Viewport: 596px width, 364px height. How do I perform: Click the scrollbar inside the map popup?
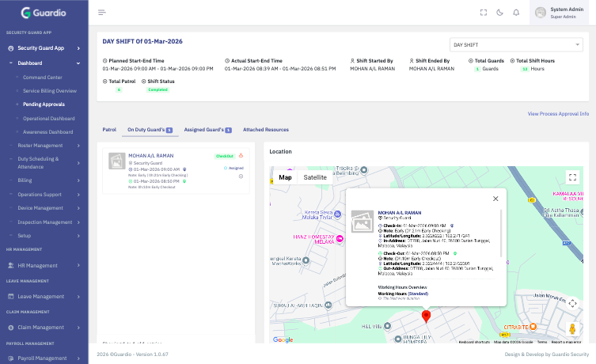click(501, 233)
